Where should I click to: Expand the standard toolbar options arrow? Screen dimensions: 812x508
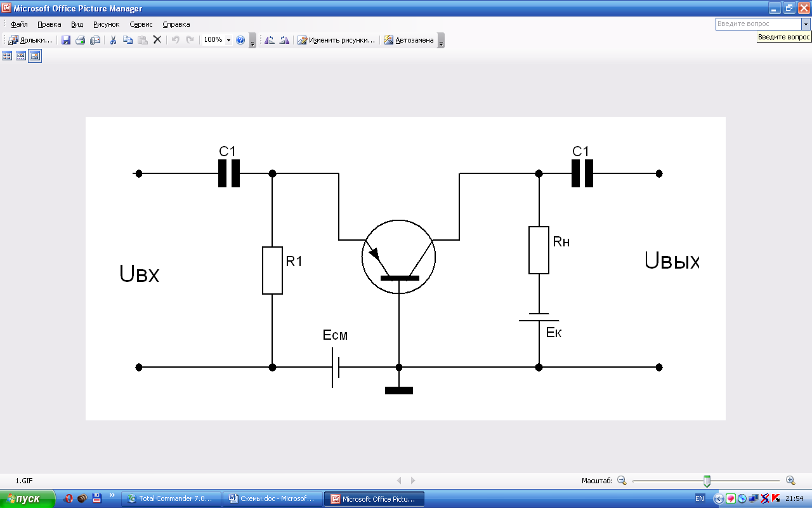click(x=252, y=41)
